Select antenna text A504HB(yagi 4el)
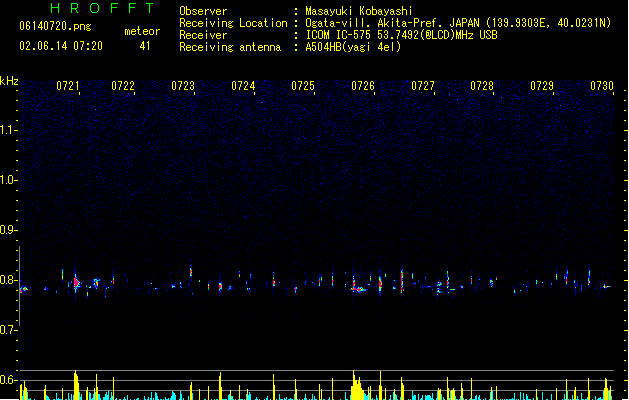The height and width of the screenshot is (400, 629). [353, 47]
